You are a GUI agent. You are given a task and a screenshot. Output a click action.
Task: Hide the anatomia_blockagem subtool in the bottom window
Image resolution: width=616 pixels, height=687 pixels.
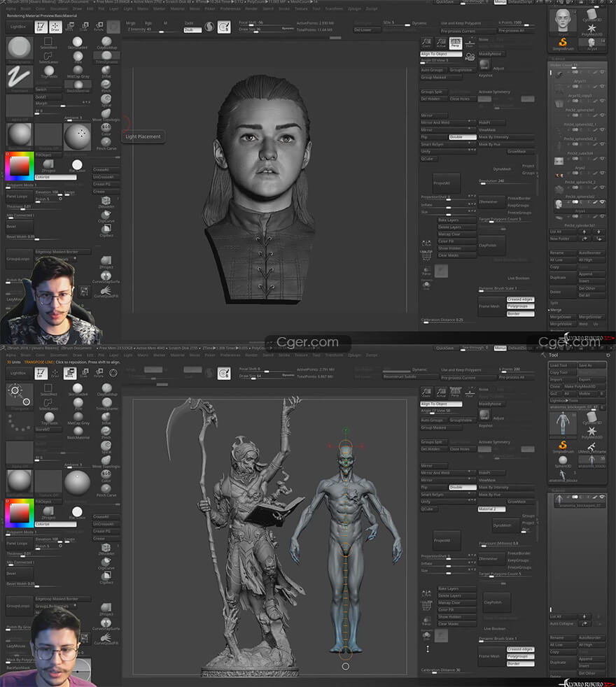point(602,497)
